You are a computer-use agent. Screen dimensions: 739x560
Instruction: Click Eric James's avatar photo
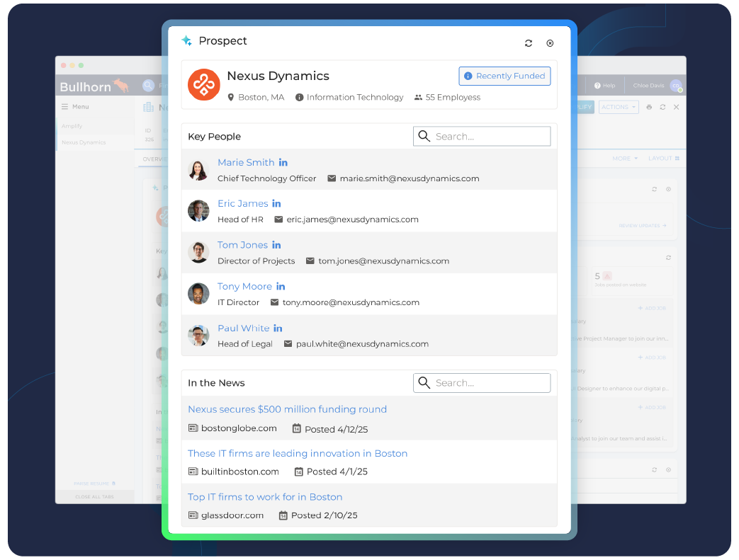[x=198, y=211]
